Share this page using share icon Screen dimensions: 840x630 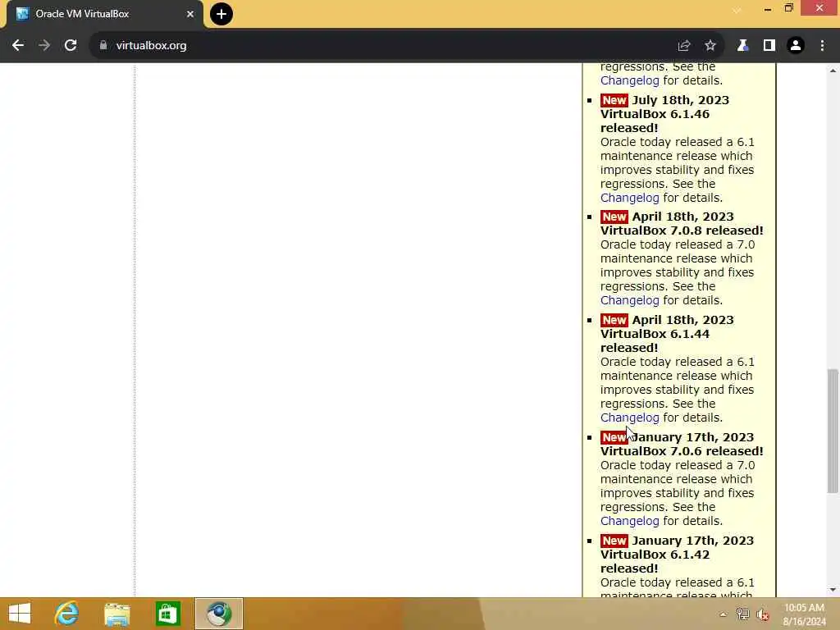tap(683, 46)
